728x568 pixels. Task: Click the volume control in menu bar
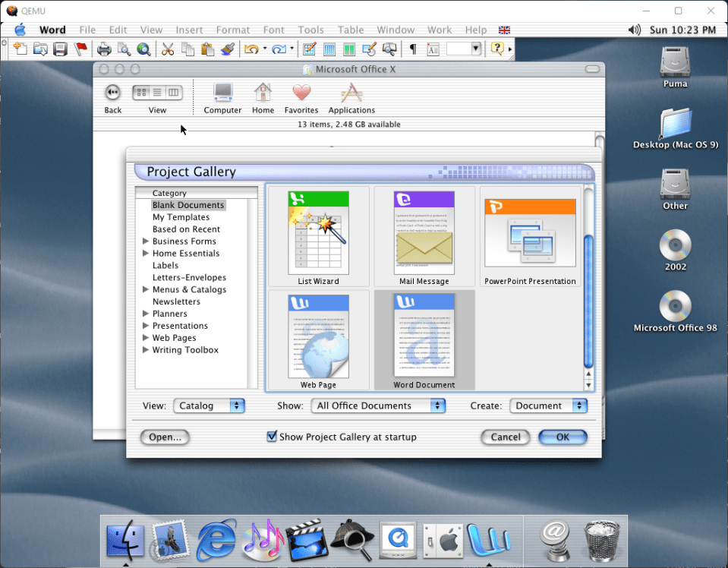coord(635,30)
